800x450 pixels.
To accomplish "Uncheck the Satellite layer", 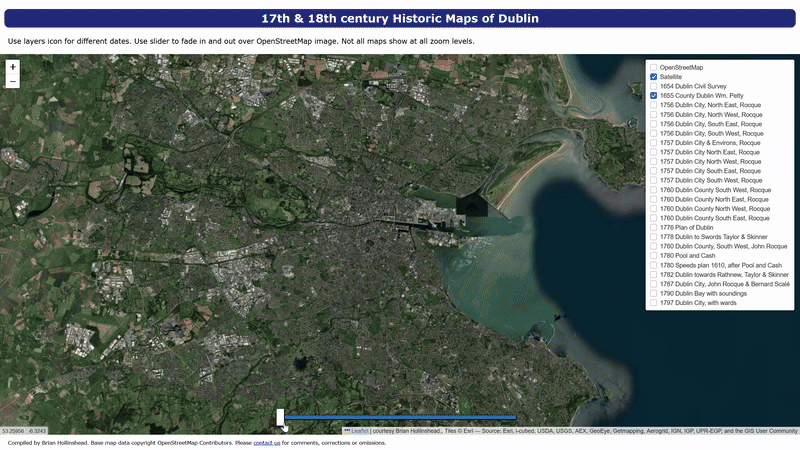I will (654, 76).
